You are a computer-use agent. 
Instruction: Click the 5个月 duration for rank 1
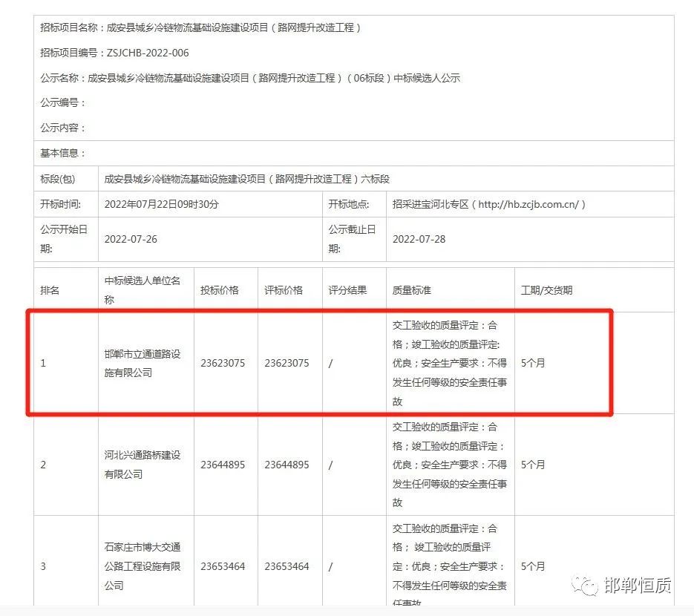point(533,363)
